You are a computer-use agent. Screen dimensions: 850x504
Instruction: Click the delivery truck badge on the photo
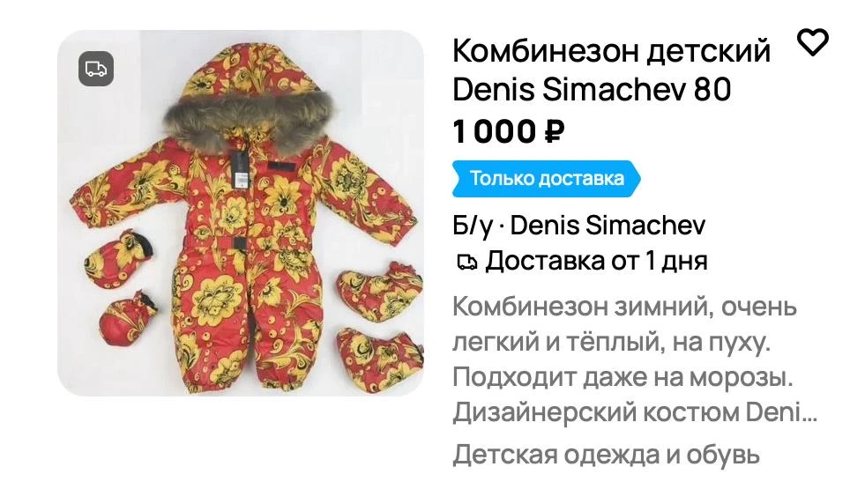pos(96,69)
